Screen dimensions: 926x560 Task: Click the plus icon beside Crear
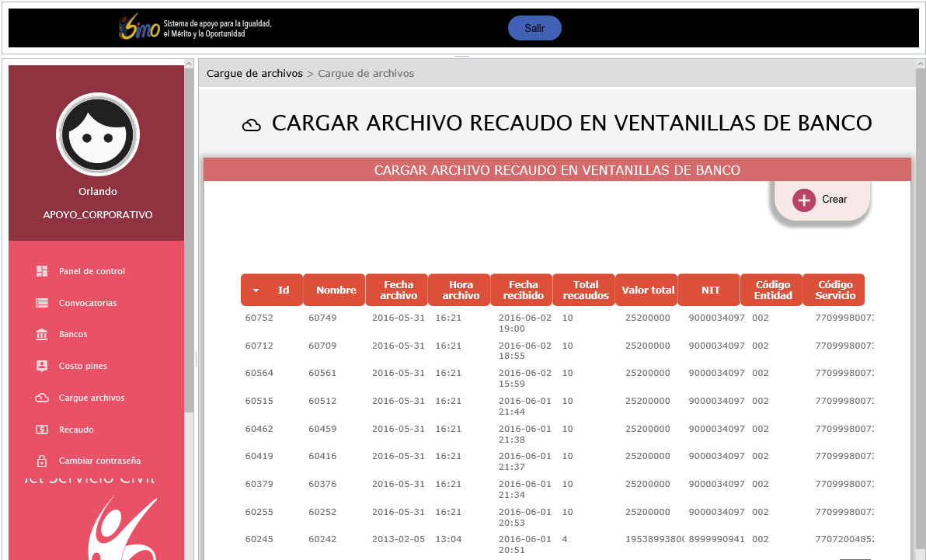(804, 200)
